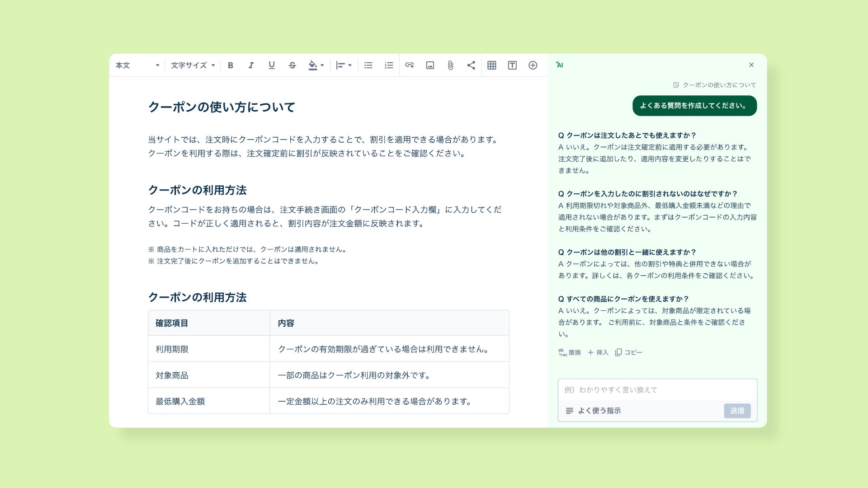Apply strikethrough to text
Screen dimensions: 868x488
[292, 65]
